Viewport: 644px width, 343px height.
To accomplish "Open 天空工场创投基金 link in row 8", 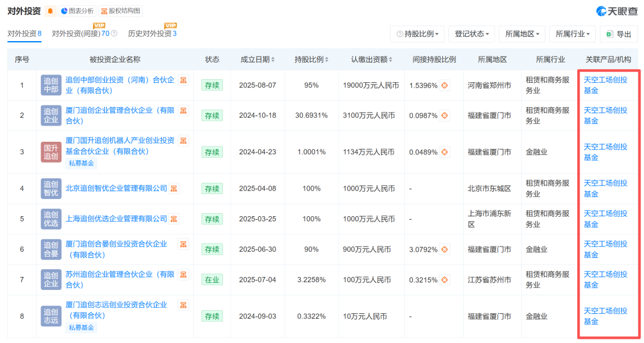I will [605, 316].
